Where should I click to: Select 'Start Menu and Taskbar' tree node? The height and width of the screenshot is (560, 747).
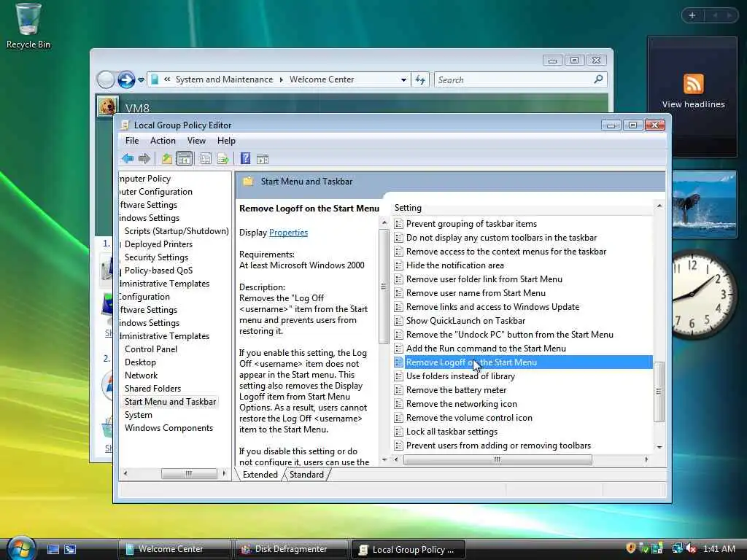coord(170,402)
